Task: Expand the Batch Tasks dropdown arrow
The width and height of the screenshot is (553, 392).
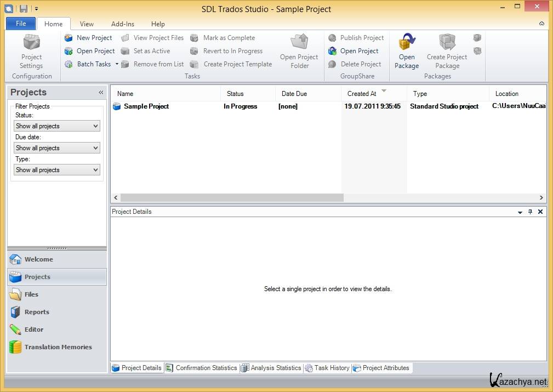Action: (x=117, y=64)
